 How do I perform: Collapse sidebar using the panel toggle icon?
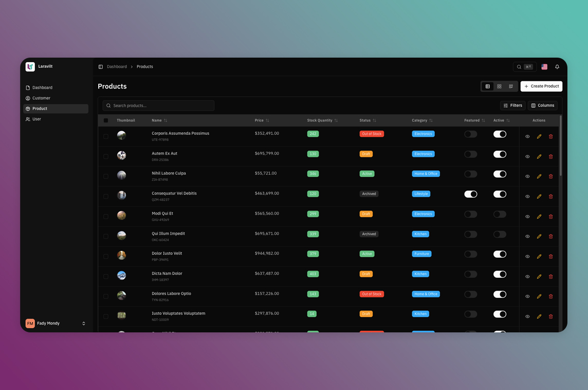pos(101,67)
